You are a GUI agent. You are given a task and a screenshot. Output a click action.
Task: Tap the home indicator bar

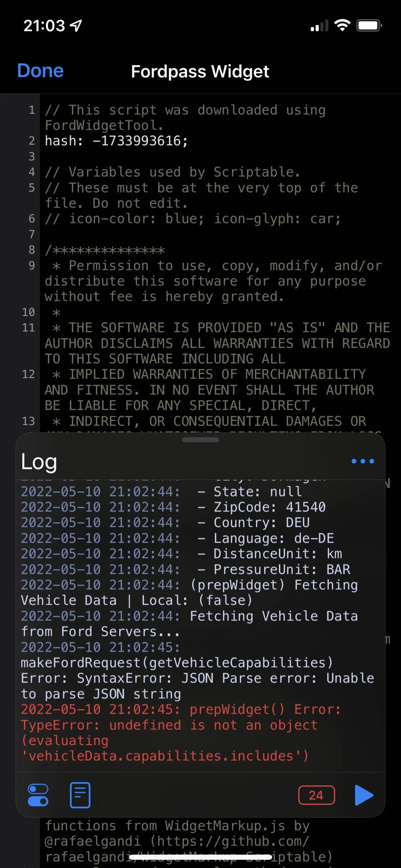[200, 857]
